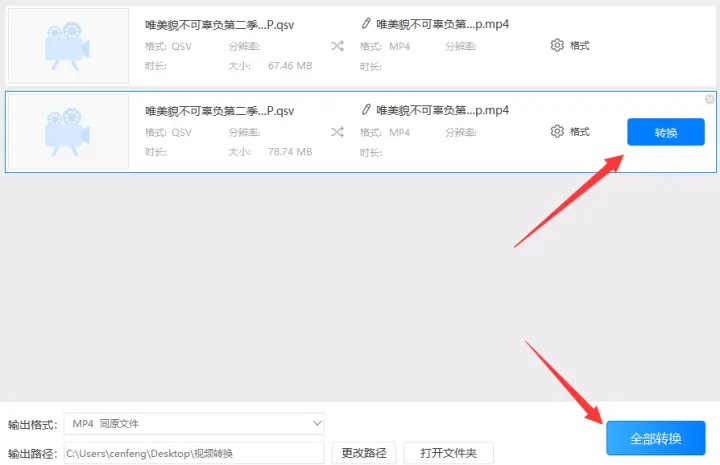
Task: Click output mp4 filename in 78.74 MB row
Action: [443, 110]
